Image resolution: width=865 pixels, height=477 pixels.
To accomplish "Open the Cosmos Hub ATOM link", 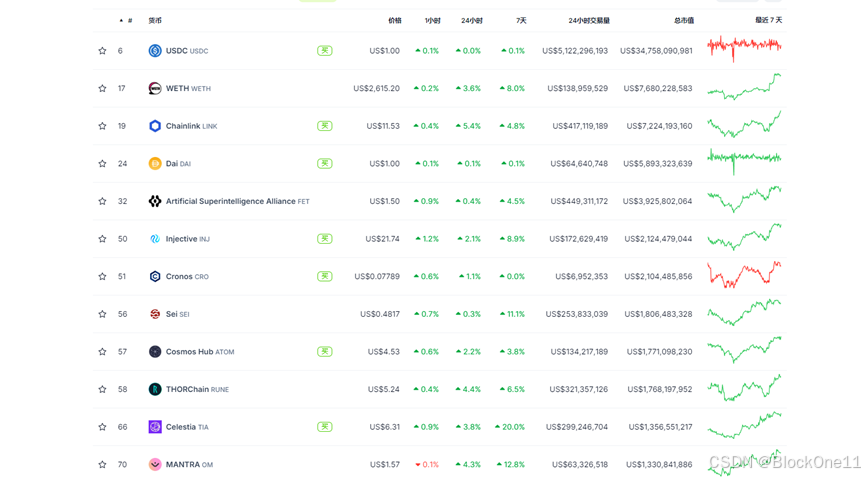I will point(200,351).
